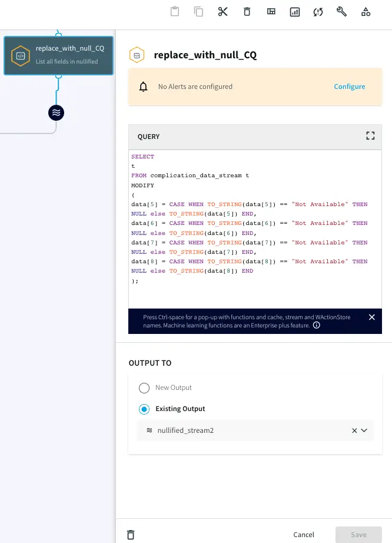The height and width of the screenshot is (543, 392).
Task: Click the scissors cut icon in toolbar
Action: 222,12
